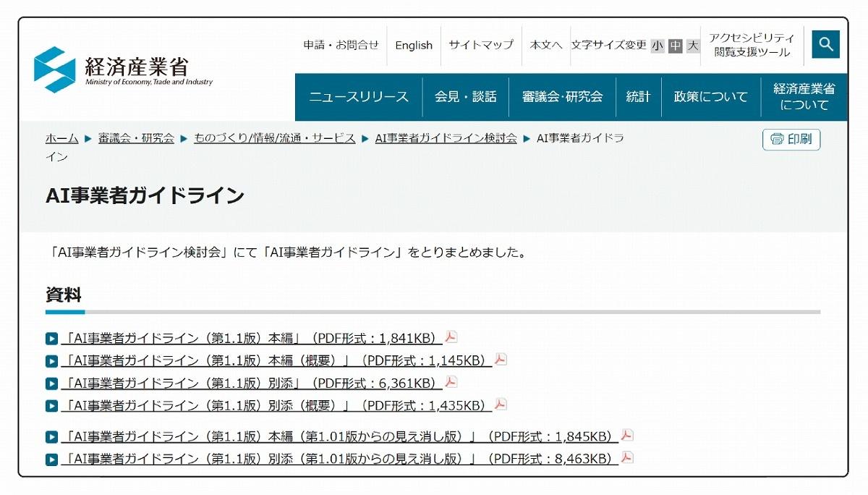Screen dimensions: 868x495
Task: Click PDF icon beside 1,841KB main document
Action: pos(451,337)
